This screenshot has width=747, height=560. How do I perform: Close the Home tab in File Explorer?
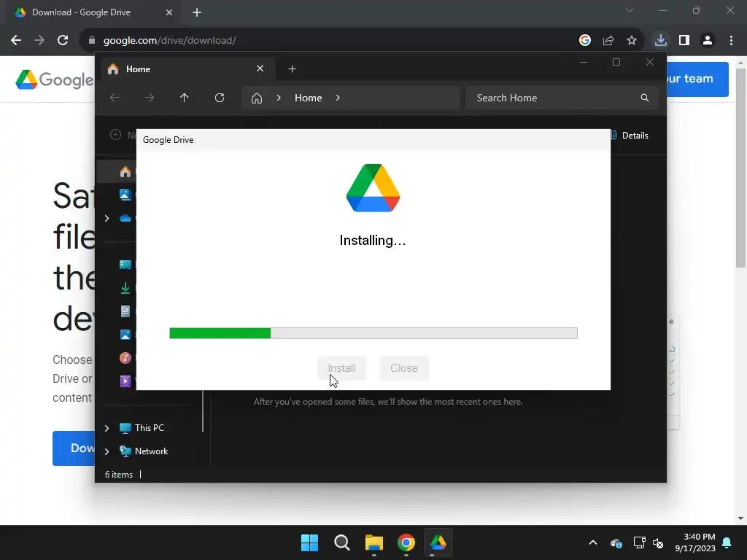260,69
